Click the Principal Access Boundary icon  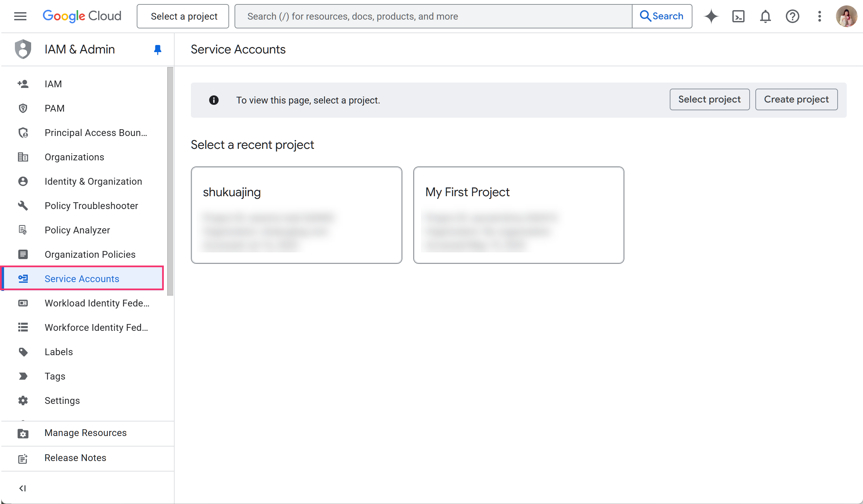tap(23, 133)
